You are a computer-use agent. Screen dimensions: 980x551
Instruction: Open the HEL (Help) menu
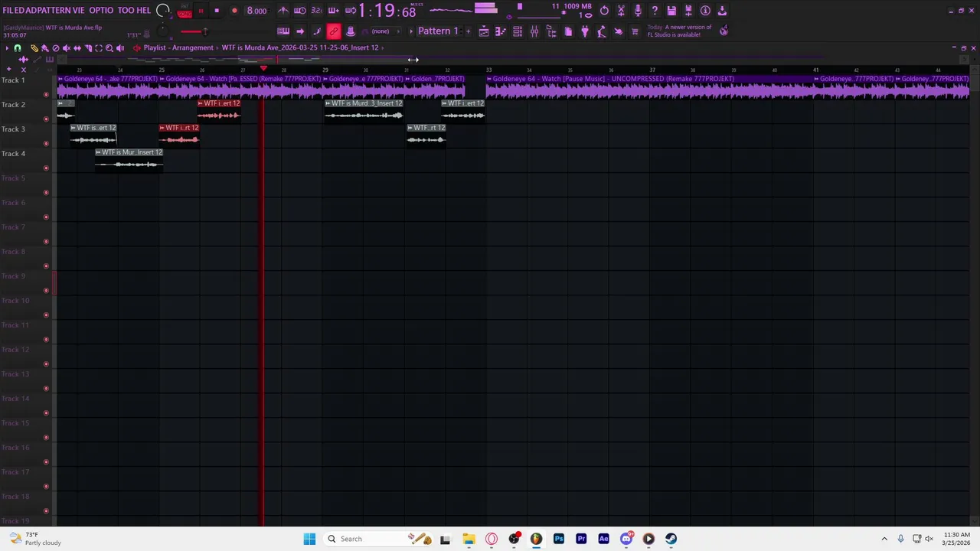144,11
